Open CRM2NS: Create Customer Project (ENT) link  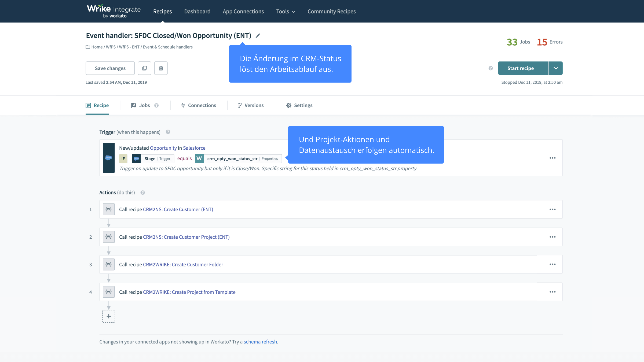click(x=186, y=237)
